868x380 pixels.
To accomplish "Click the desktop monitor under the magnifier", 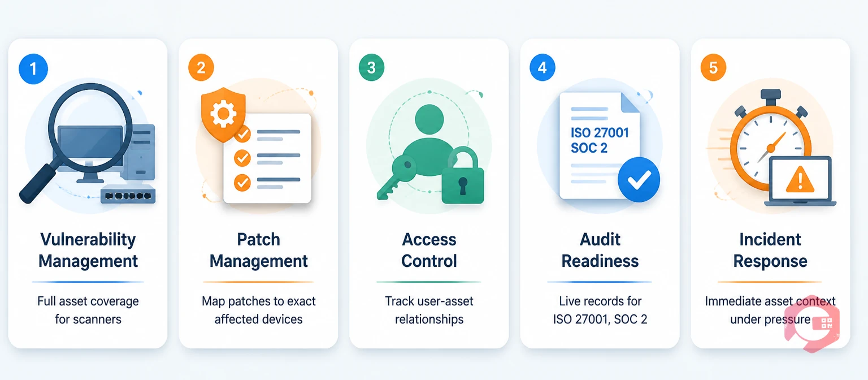I will pyautogui.click(x=90, y=154).
